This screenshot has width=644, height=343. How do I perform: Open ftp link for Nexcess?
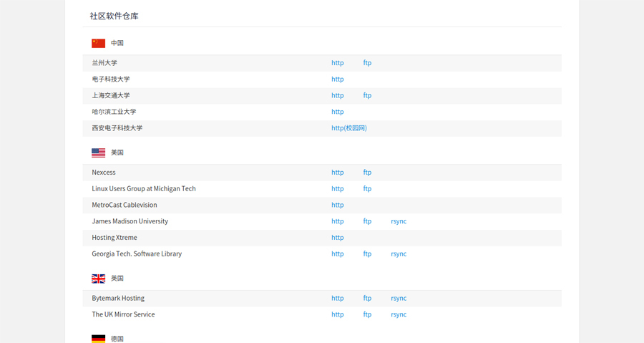click(x=367, y=173)
